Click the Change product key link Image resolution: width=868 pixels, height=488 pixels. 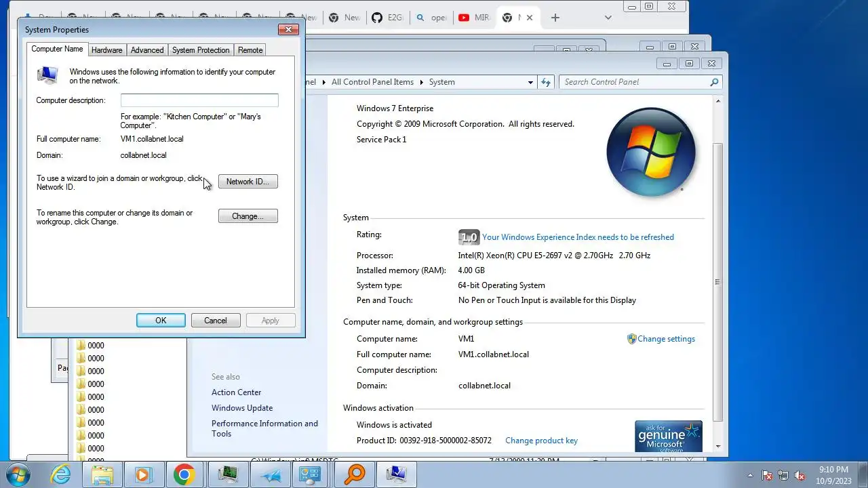(x=541, y=441)
